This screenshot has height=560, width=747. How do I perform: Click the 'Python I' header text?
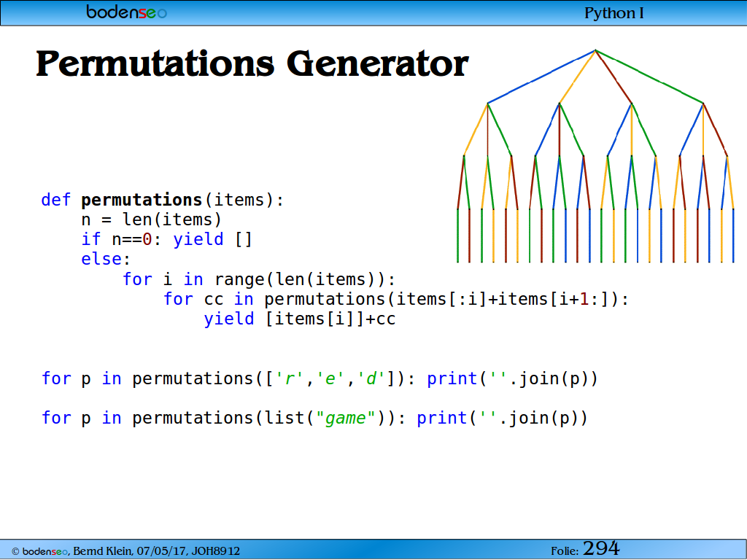(x=614, y=13)
